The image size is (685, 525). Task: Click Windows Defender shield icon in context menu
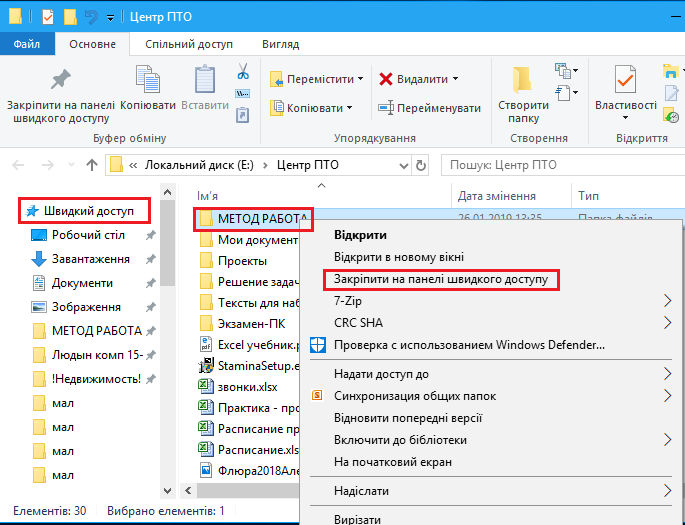pos(318,345)
